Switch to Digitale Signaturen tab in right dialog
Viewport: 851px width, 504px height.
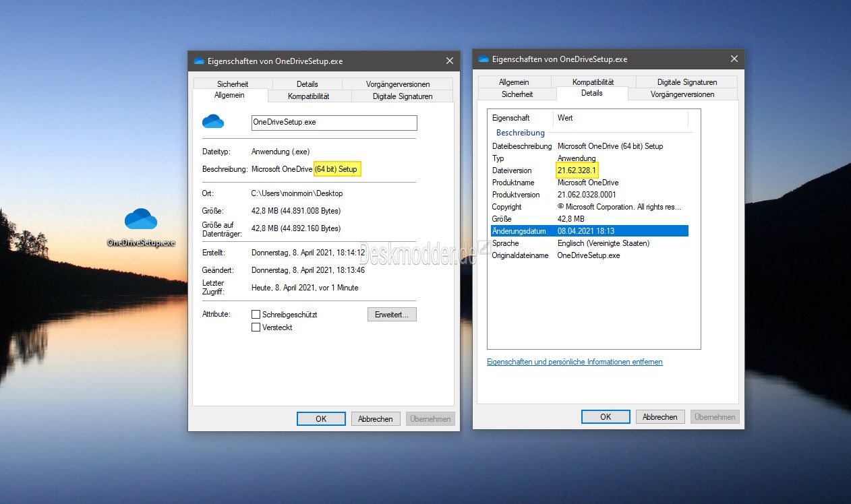click(686, 82)
